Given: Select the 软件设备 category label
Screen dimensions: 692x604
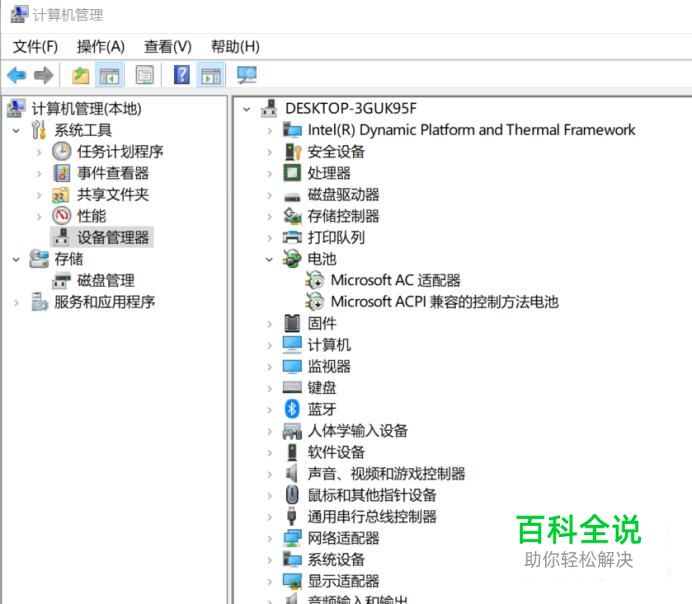Looking at the screenshot, I should pos(336,452).
